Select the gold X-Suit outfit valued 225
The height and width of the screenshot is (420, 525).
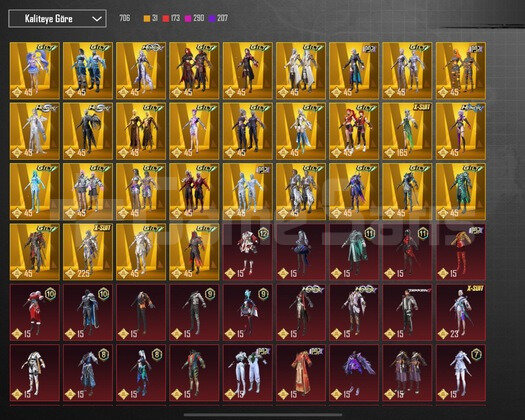click(88, 252)
